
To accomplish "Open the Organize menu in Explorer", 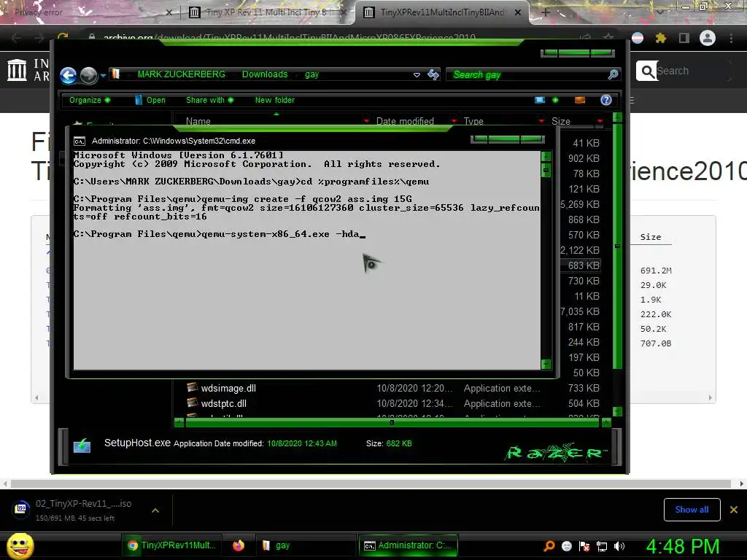I will (89, 100).
